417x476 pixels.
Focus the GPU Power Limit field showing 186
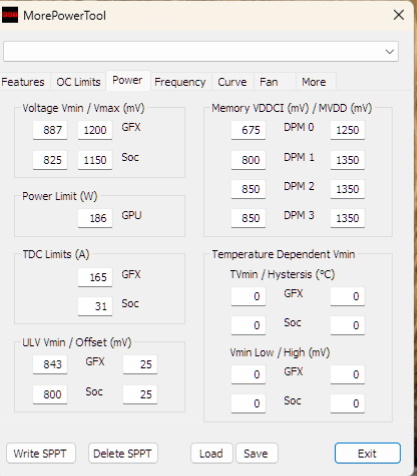tap(95, 218)
